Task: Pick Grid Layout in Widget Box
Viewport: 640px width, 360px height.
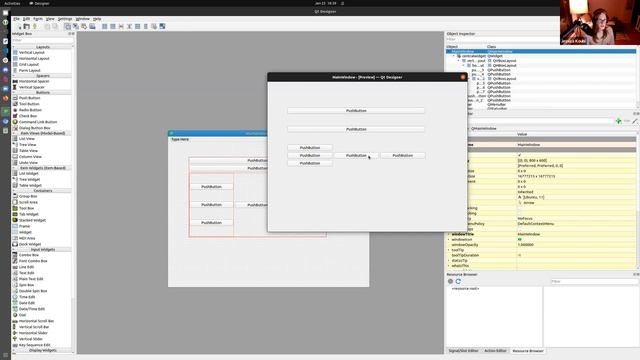Action: pos(29,64)
